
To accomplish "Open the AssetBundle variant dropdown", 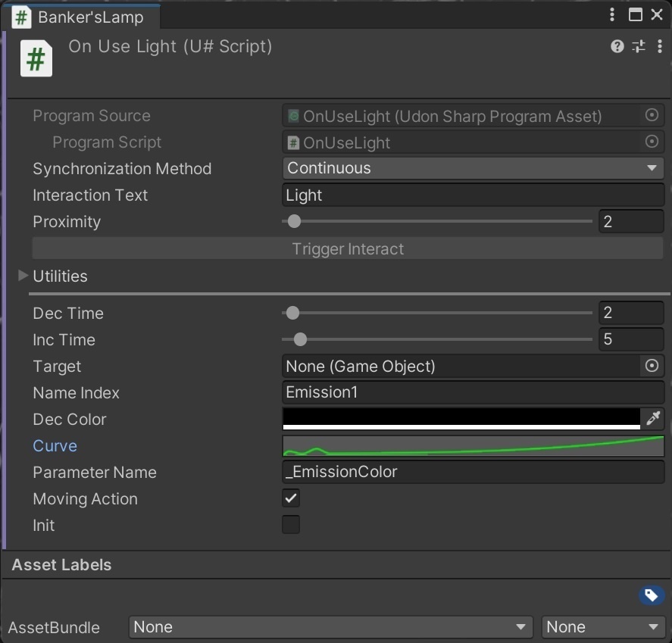I will pos(602,627).
